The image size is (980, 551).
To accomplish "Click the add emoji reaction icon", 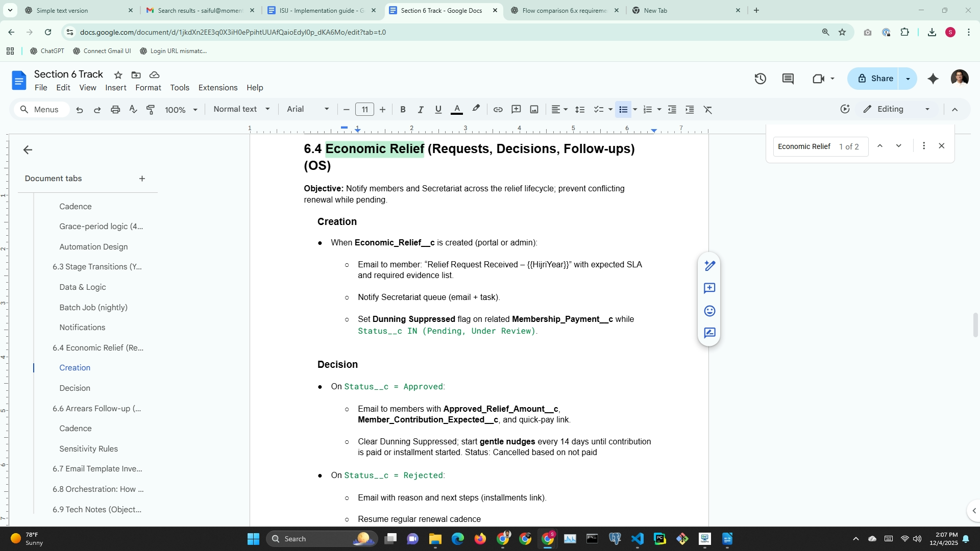I will coord(709,311).
